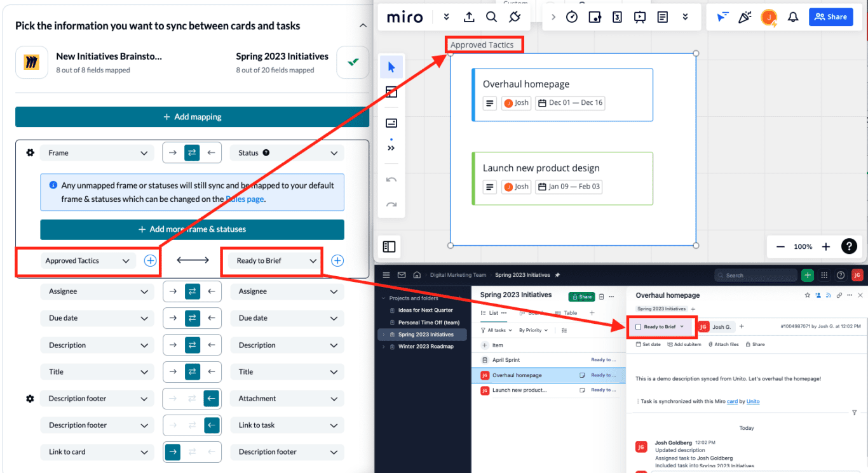
Task: Click the Miro redo arrow
Action: [391, 204]
